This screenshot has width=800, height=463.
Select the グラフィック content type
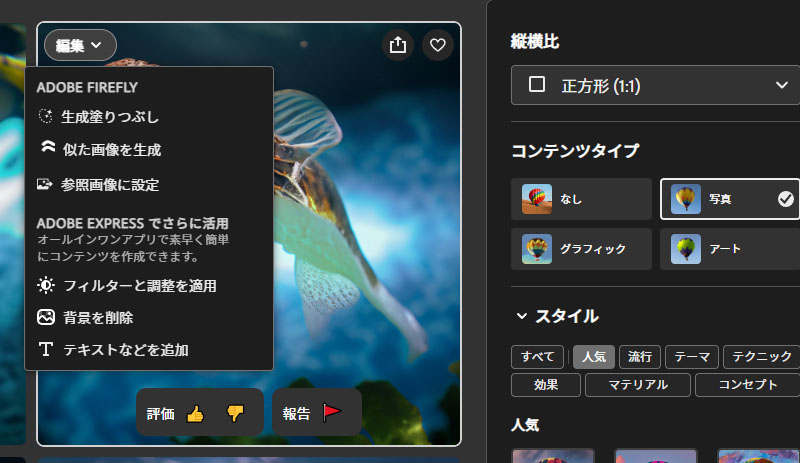[x=581, y=249]
